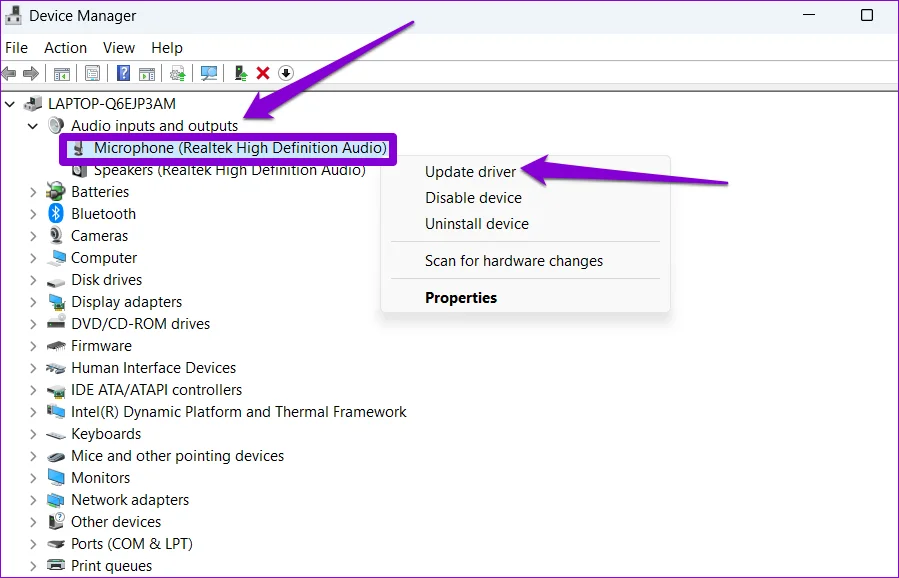Open the Action menu
This screenshot has width=899, height=578.
(x=65, y=48)
